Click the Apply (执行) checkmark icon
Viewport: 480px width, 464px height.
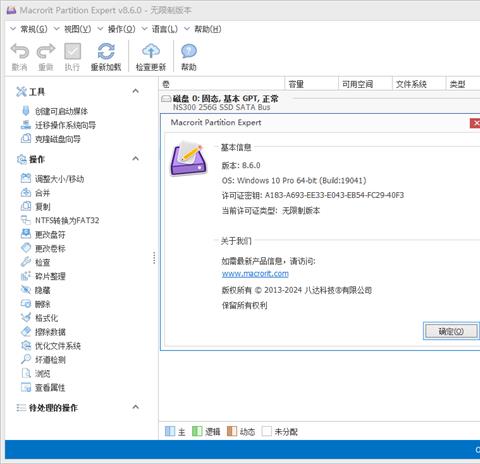(72, 51)
